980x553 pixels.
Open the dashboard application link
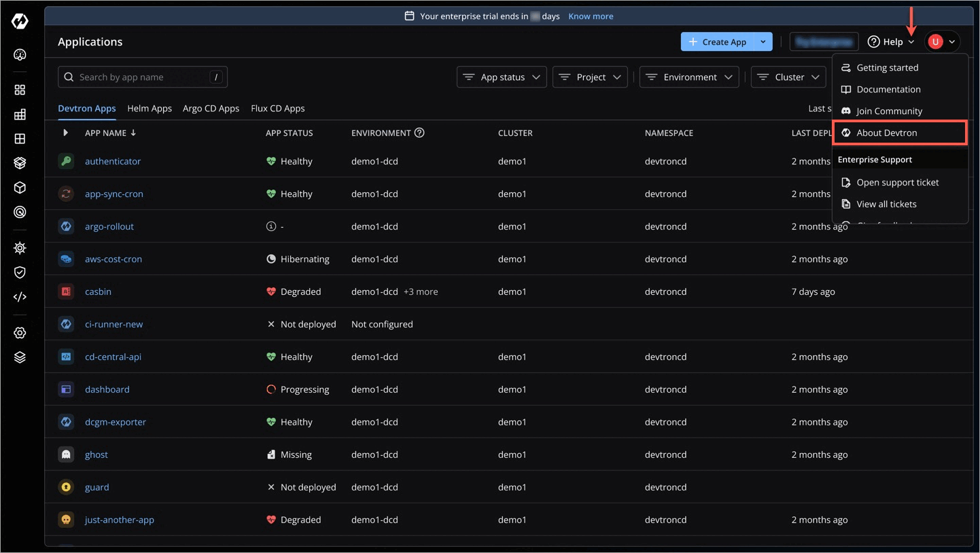[107, 389]
